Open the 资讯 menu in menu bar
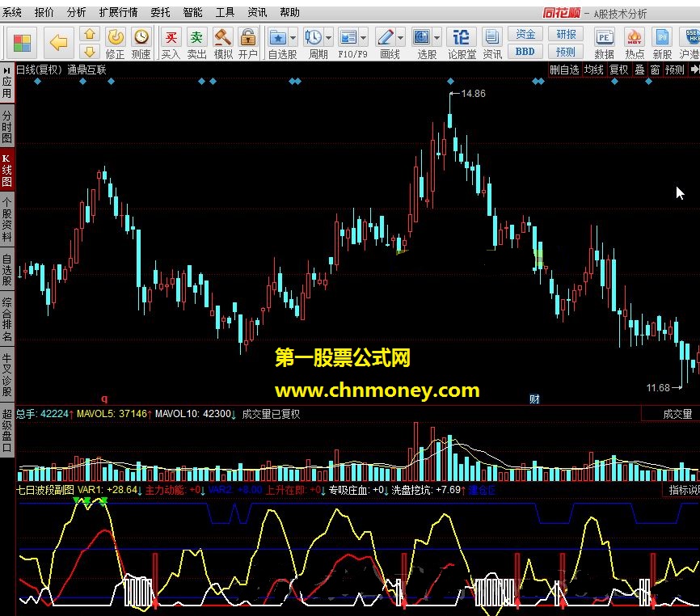The height and width of the screenshot is (616, 700). tap(257, 12)
